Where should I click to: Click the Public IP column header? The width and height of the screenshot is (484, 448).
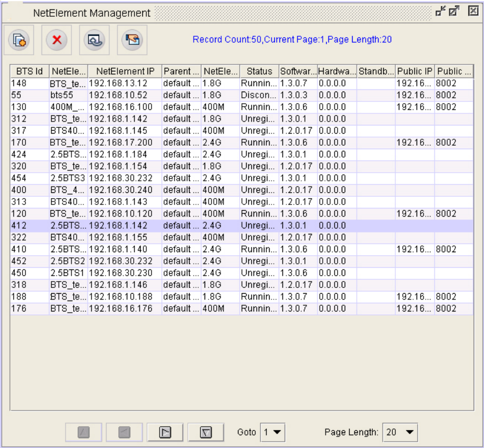coord(415,71)
